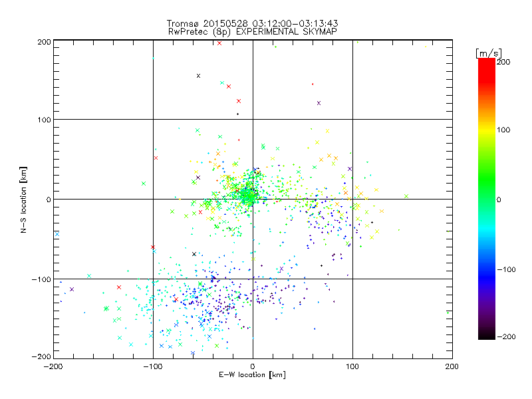Image resolution: width=532 pixels, height=399 pixels.
Task: Click the x-axis '0' tick label
Action: point(253,366)
